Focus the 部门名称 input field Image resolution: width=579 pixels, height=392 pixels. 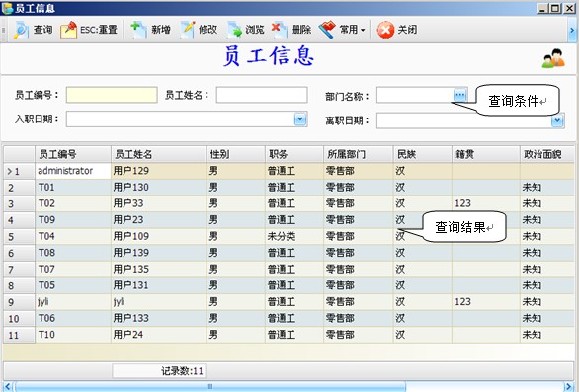click(415, 95)
